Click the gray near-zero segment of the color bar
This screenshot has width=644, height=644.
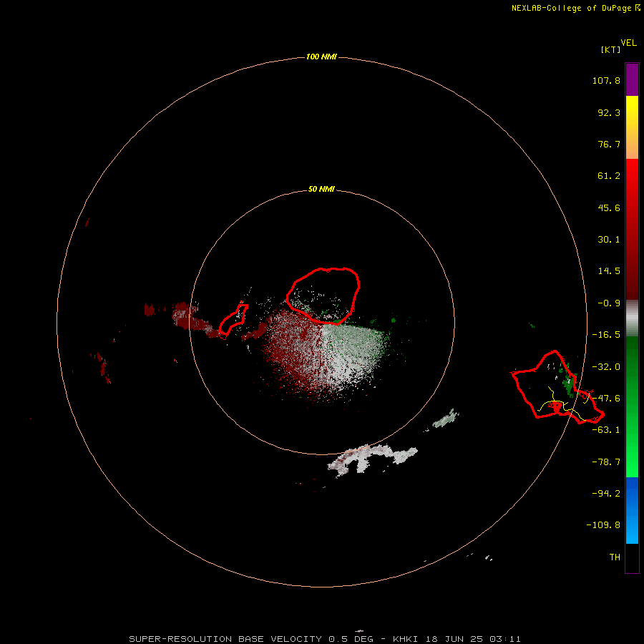point(632,318)
